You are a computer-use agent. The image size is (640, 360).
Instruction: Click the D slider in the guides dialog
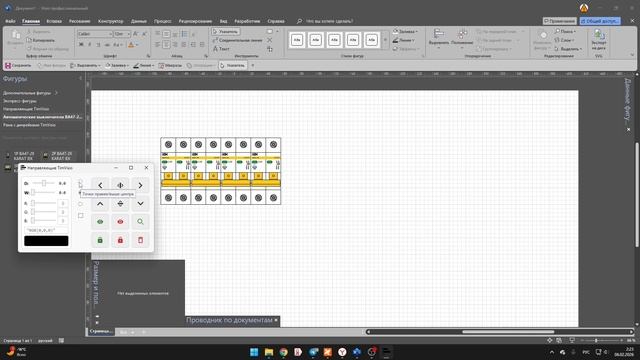(43, 183)
